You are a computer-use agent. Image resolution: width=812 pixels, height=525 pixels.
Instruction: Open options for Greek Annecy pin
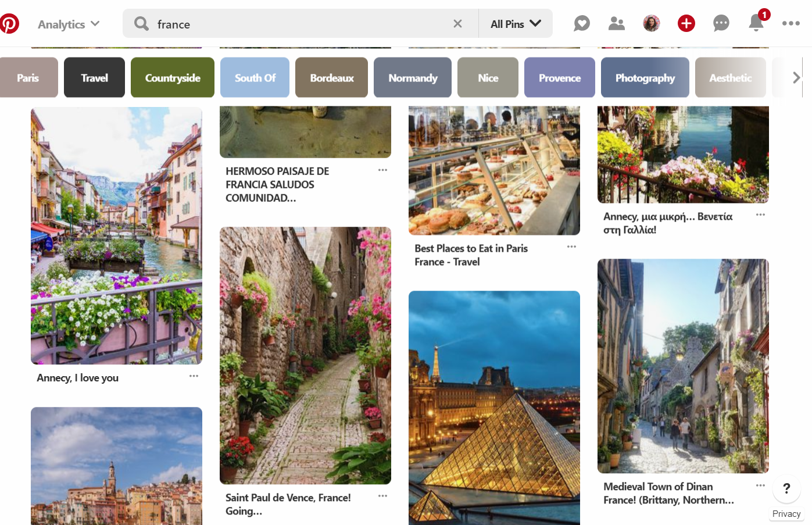760,215
